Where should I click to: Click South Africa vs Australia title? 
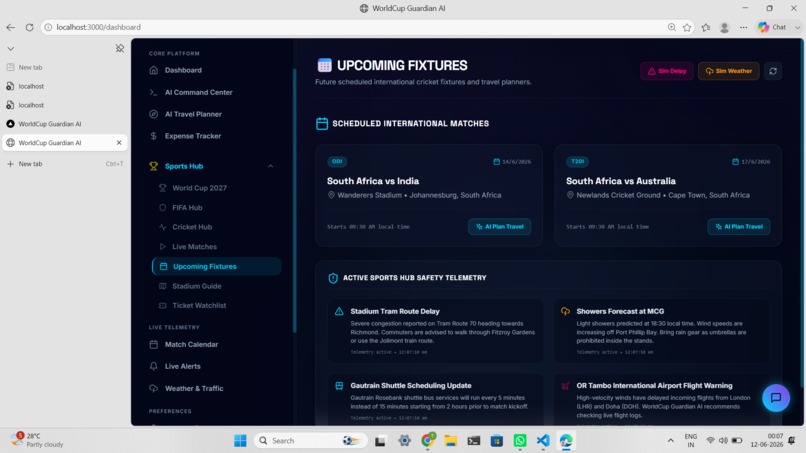(x=620, y=181)
